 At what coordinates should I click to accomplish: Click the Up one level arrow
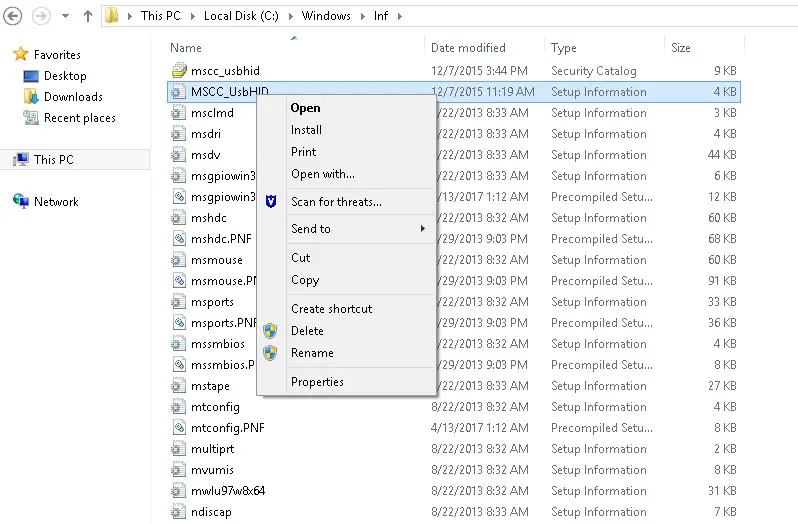88,16
